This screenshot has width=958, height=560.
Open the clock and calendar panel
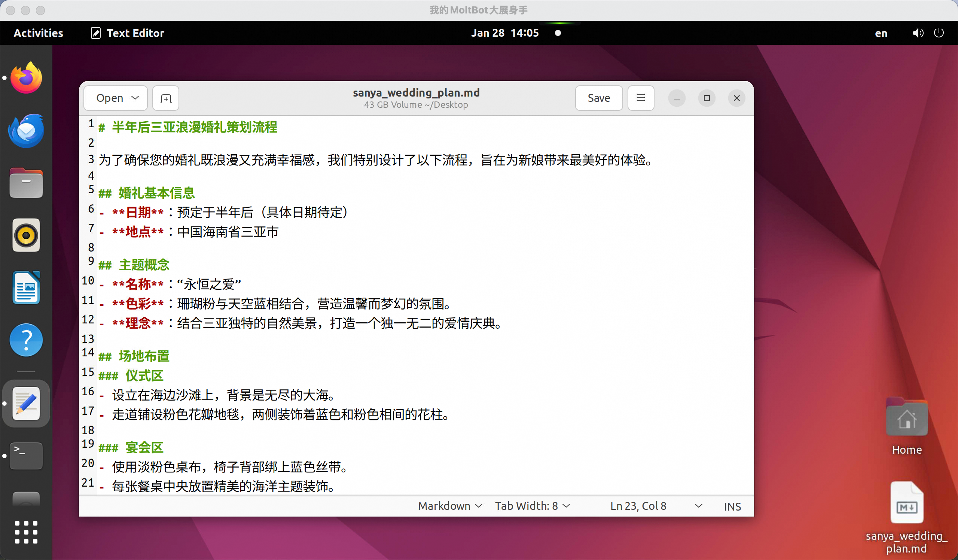pyautogui.click(x=504, y=33)
